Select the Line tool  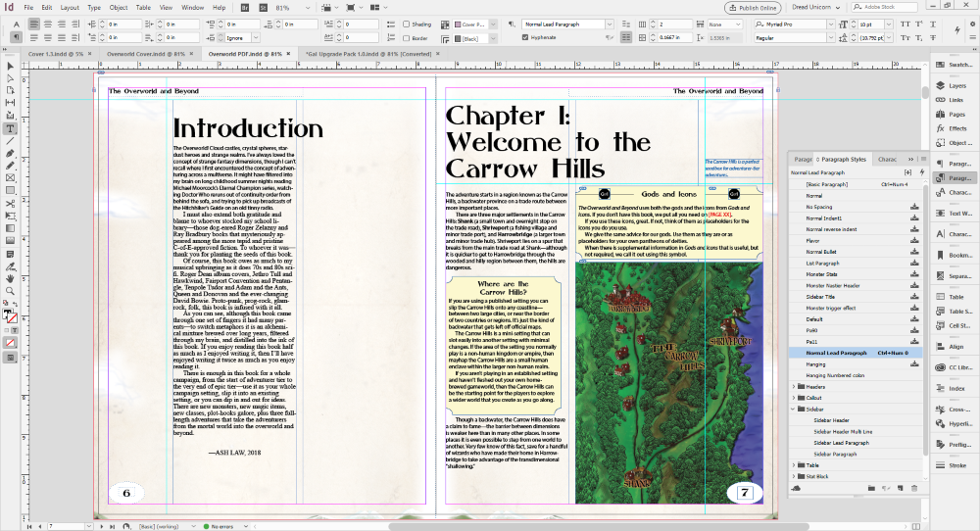pos(10,140)
